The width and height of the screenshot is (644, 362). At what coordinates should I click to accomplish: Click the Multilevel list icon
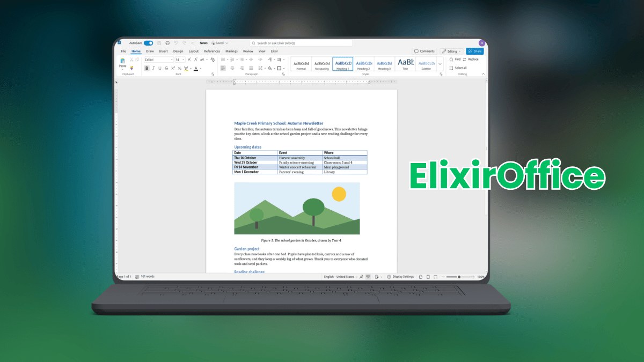pos(241,60)
